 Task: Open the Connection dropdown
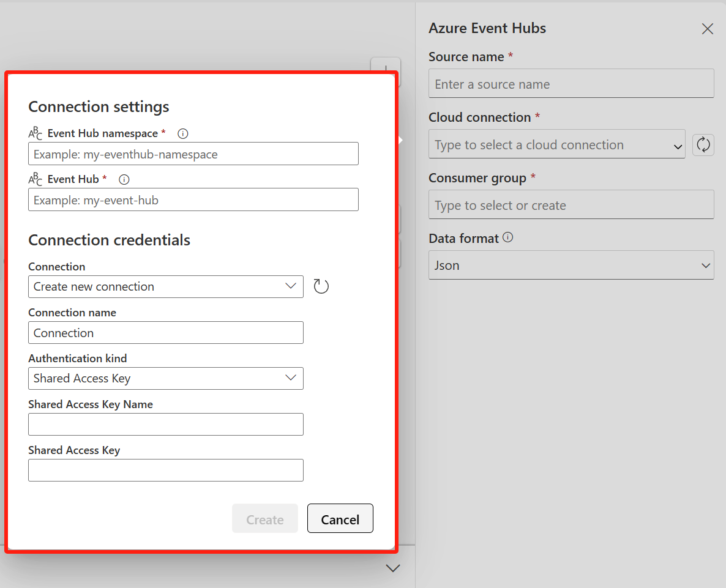(x=166, y=287)
